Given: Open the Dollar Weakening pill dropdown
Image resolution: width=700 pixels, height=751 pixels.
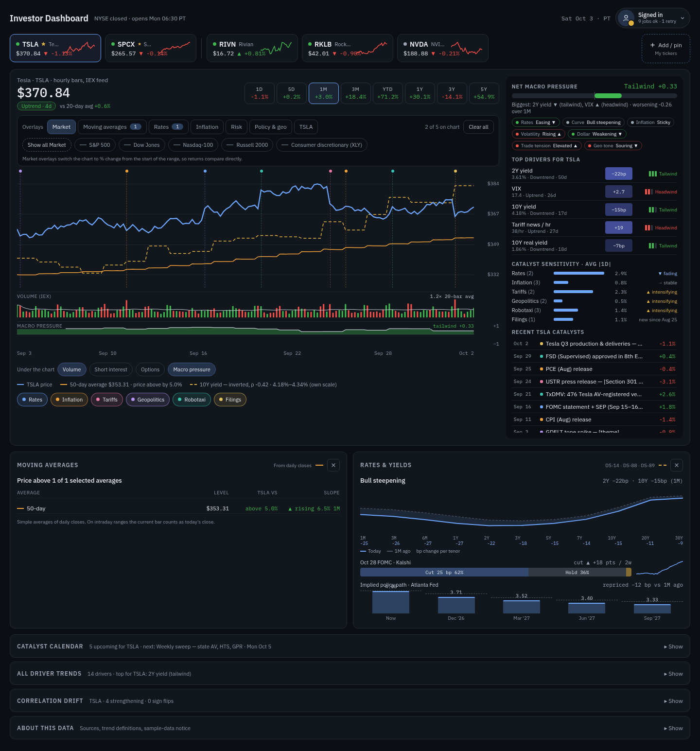Looking at the screenshot, I should (x=597, y=134).
